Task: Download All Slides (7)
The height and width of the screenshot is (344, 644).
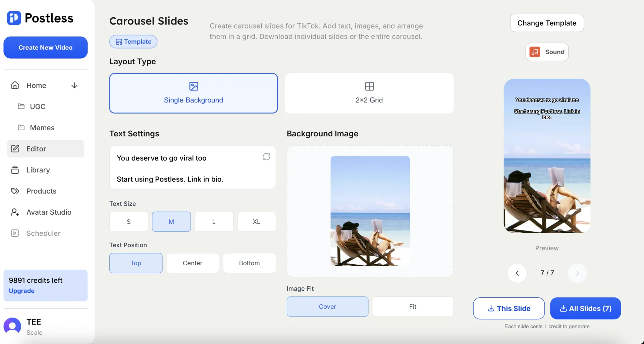Action: click(585, 308)
